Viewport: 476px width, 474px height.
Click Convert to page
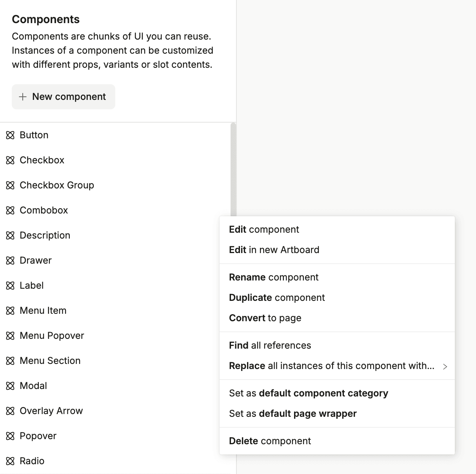(x=265, y=318)
